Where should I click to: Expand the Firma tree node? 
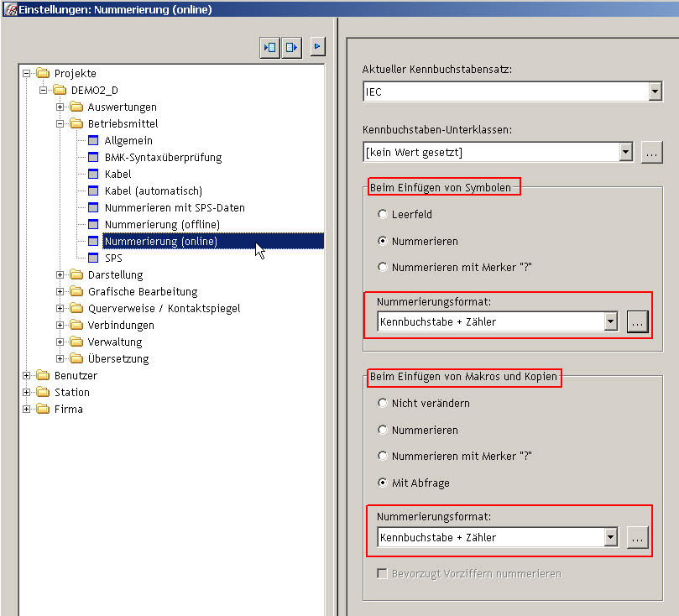click(x=26, y=409)
